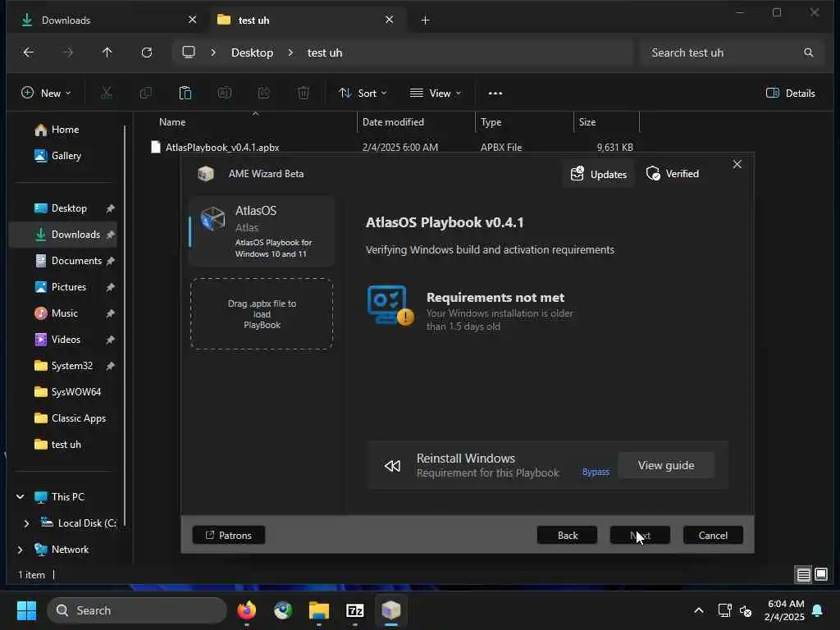Toggle the Details pane
Viewport: 840px width, 630px height.
point(791,94)
